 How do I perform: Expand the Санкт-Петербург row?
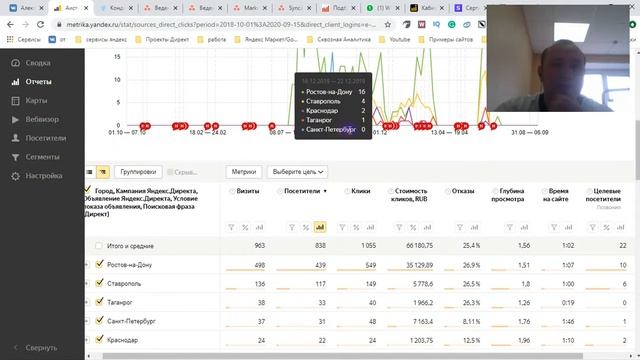click(x=87, y=321)
